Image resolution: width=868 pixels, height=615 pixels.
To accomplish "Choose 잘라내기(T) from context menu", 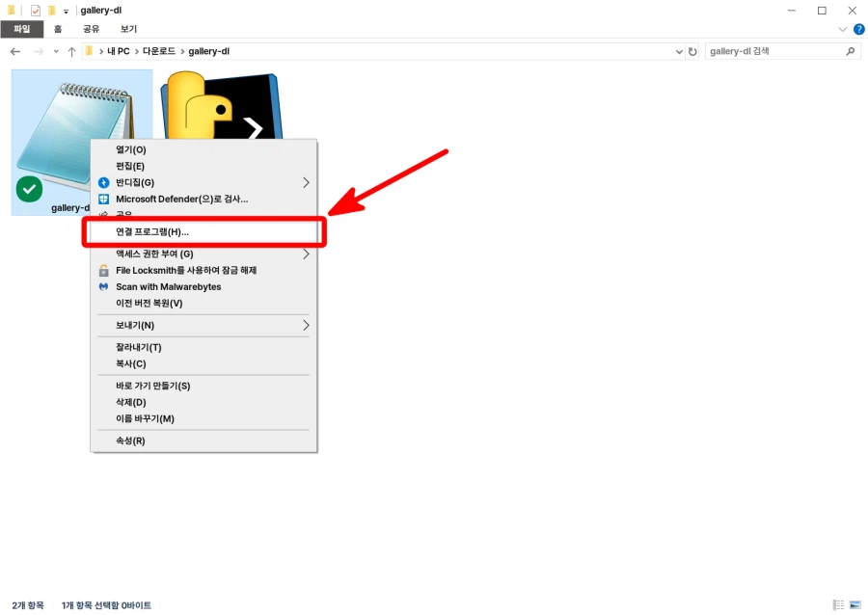I will (x=203, y=347).
